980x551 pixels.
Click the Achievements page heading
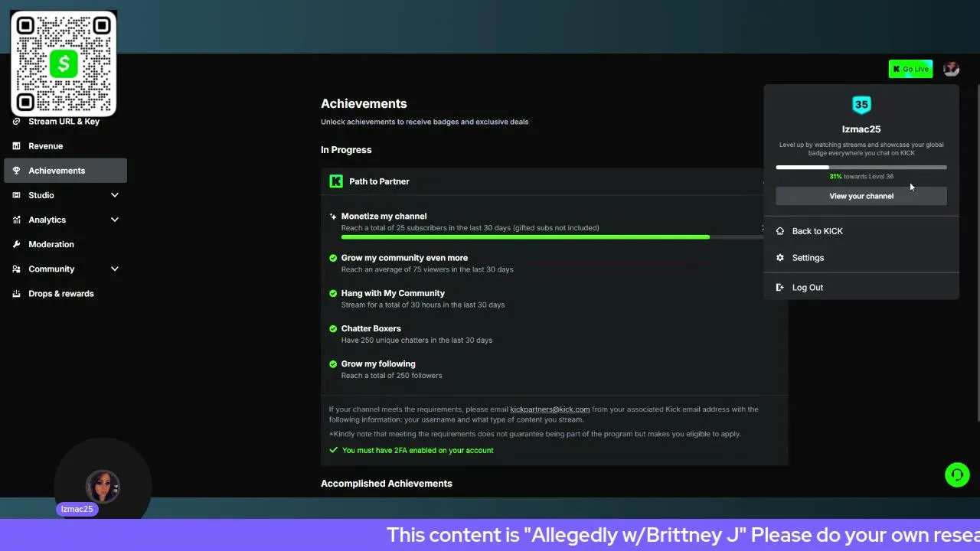tap(364, 103)
